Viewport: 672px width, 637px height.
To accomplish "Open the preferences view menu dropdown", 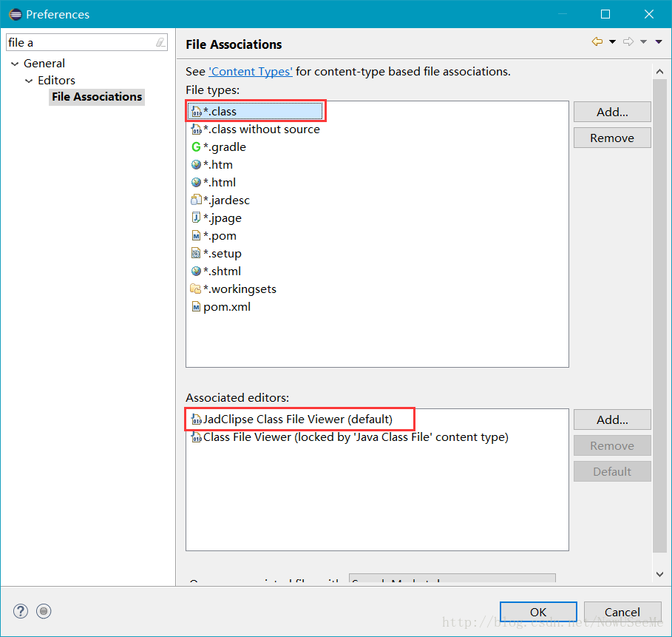I will pyautogui.click(x=659, y=41).
